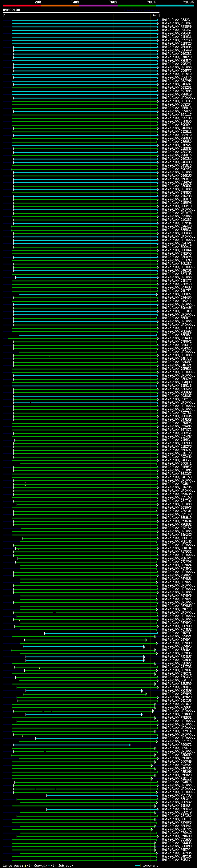The image size is (197, 868).
Task: Click the UniRef100_C9JBL2 label
Action: pyautogui.click(x=177, y=484)
